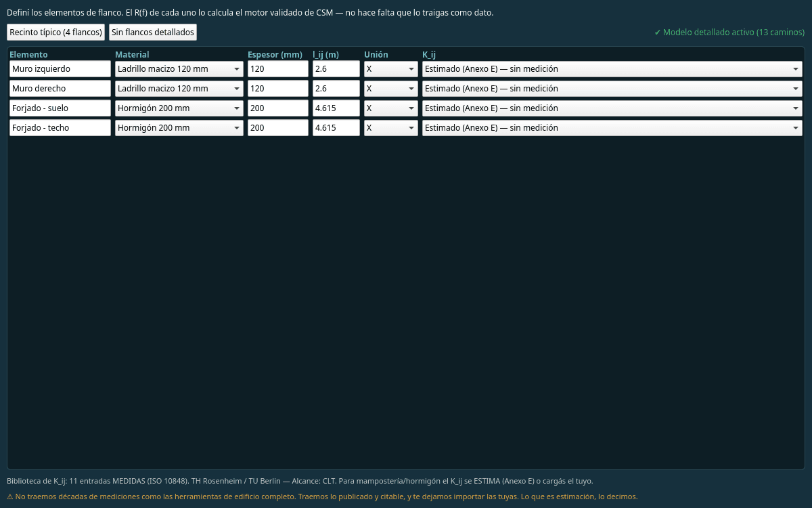Focus Espesor field for Muro izquierdo
The width and height of the screenshot is (812, 508).
(278, 68)
